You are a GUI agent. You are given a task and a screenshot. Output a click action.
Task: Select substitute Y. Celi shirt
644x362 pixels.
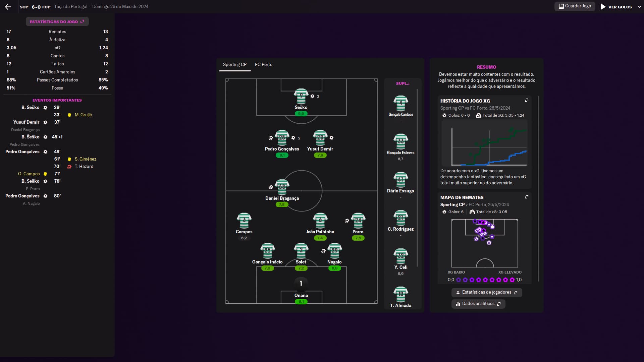pos(400,256)
